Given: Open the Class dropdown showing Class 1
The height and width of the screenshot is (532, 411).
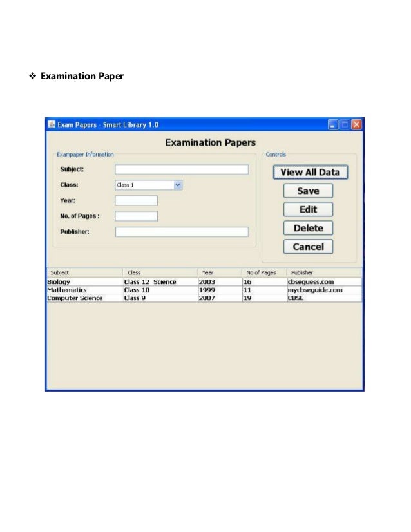Looking at the screenshot, I should pos(149,185).
